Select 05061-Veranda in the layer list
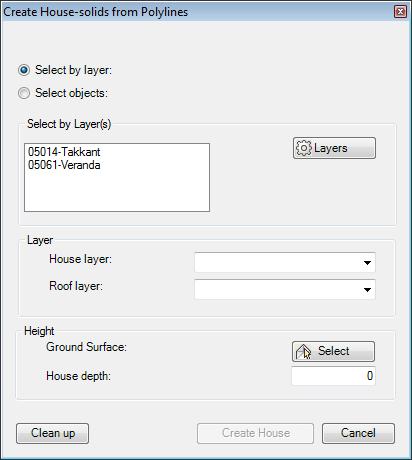This screenshot has width=412, height=460. (64, 165)
